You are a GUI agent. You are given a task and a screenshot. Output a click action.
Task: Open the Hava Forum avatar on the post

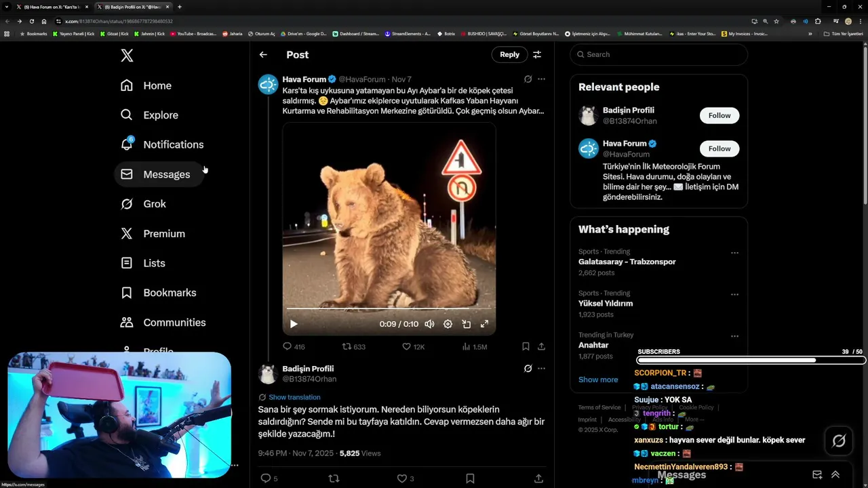[x=269, y=85]
